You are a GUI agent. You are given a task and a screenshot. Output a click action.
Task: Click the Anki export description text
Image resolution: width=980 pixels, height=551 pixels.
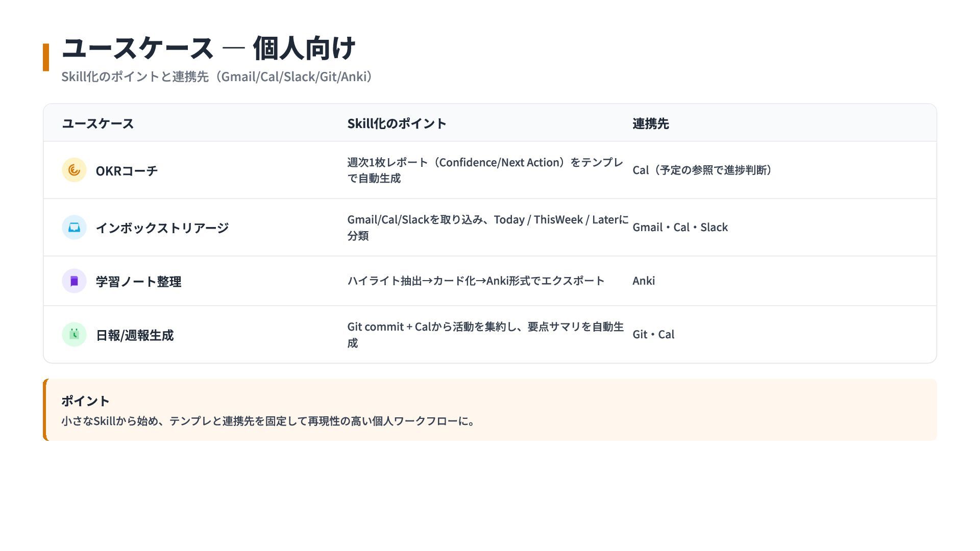coord(476,281)
